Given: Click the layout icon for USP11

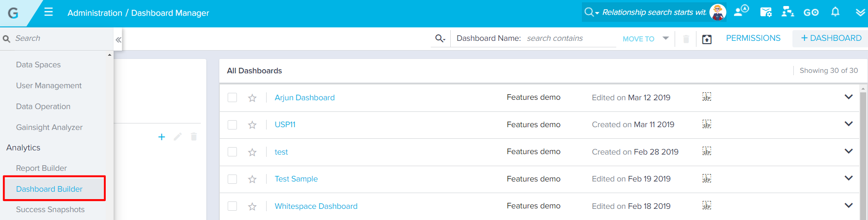Looking at the screenshot, I should tap(707, 124).
